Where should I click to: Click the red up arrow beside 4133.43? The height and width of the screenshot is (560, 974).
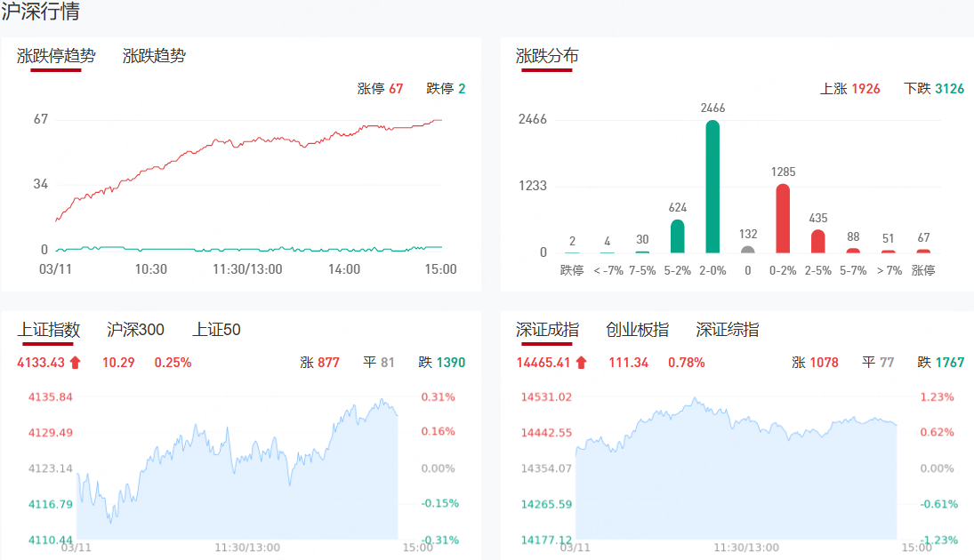[x=75, y=363]
